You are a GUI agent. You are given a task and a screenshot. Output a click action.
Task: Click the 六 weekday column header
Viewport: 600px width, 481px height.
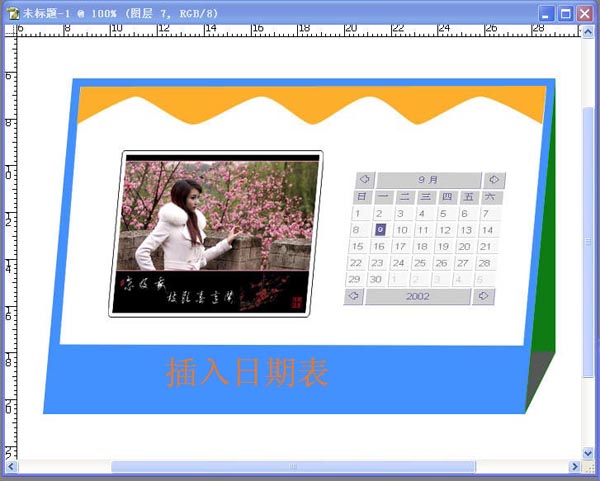pyautogui.click(x=489, y=197)
